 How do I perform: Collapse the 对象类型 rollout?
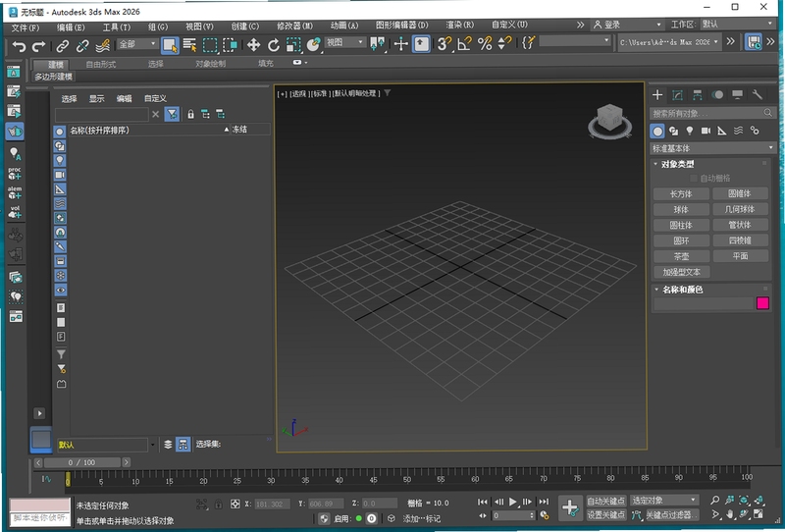[x=677, y=164]
